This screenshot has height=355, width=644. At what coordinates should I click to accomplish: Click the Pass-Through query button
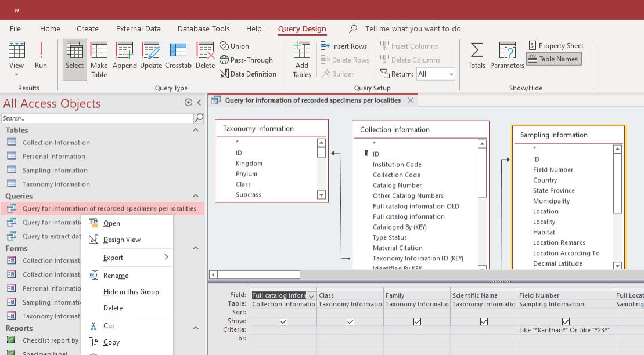click(x=246, y=60)
